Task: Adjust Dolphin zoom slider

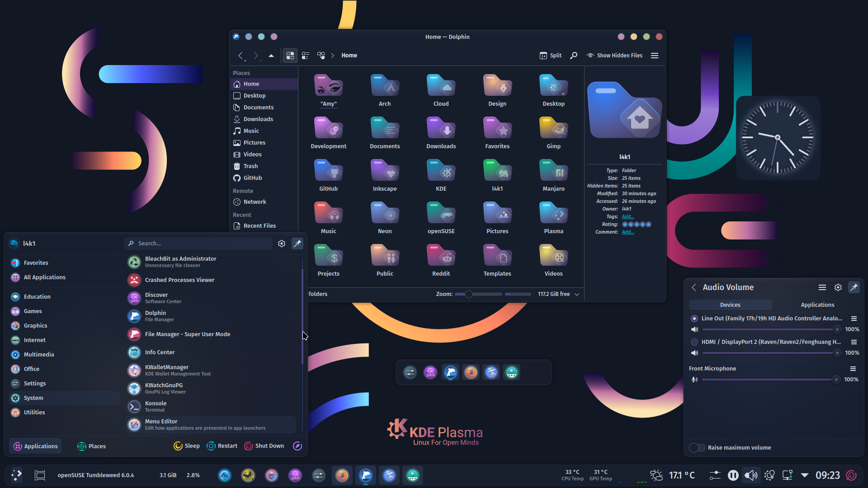Action: [x=478, y=294]
